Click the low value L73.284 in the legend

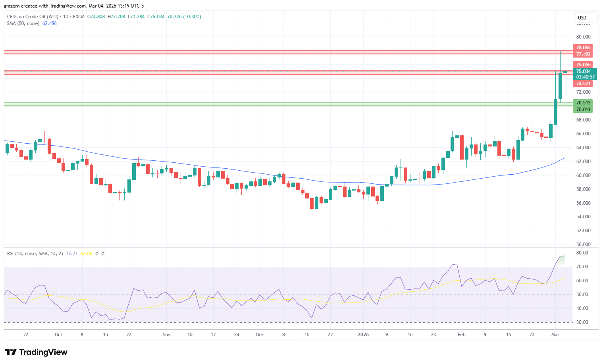(136, 17)
